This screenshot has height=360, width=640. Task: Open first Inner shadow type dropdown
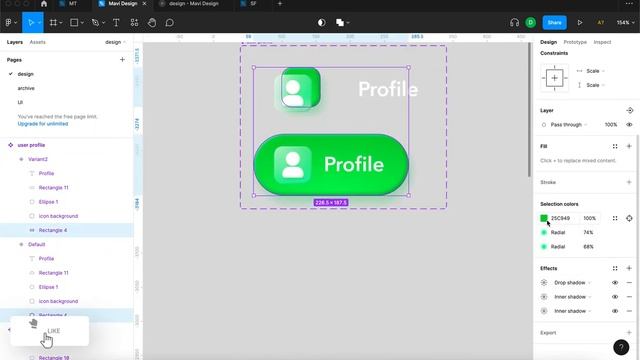573,297
